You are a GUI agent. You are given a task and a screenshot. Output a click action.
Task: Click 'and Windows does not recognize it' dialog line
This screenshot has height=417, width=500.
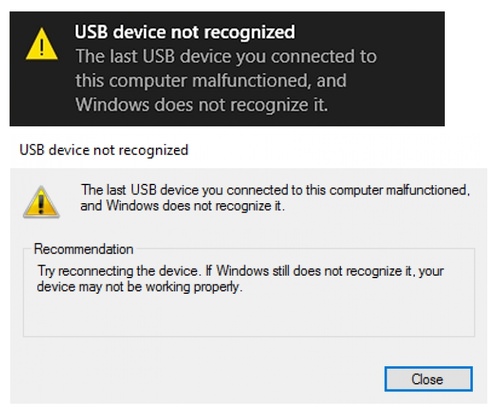point(183,206)
